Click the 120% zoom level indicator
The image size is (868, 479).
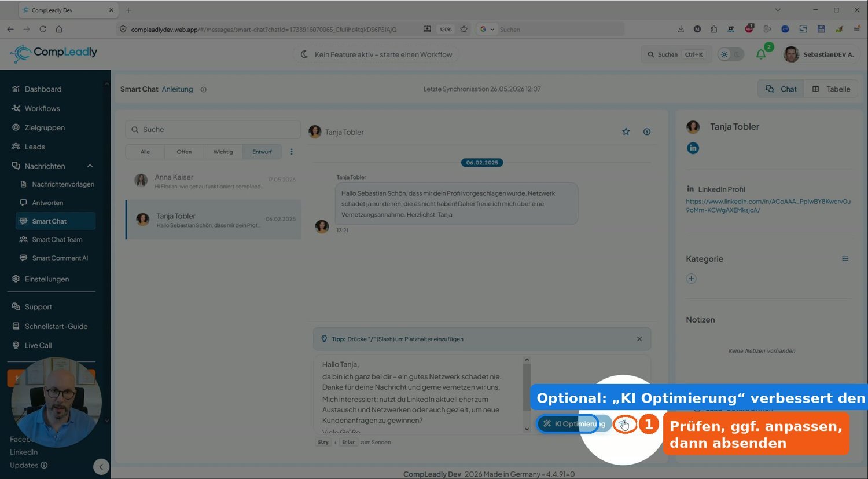click(x=445, y=29)
